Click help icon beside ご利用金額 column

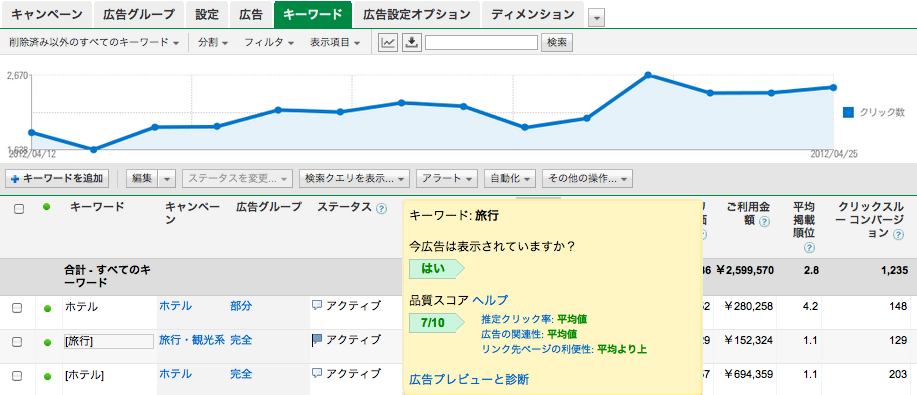764,222
